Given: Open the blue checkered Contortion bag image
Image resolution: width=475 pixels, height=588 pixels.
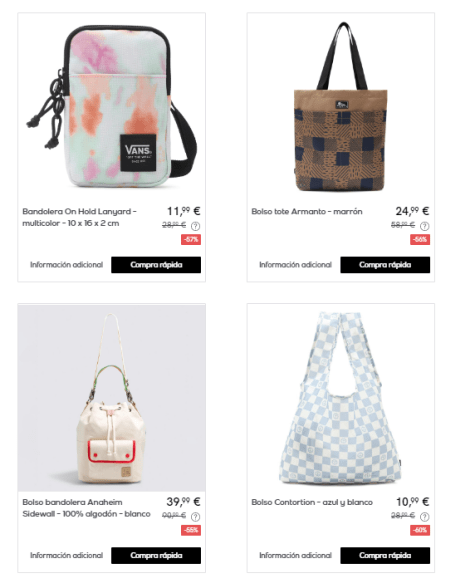Looking at the screenshot, I should pyautogui.click(x=341, y=398).
